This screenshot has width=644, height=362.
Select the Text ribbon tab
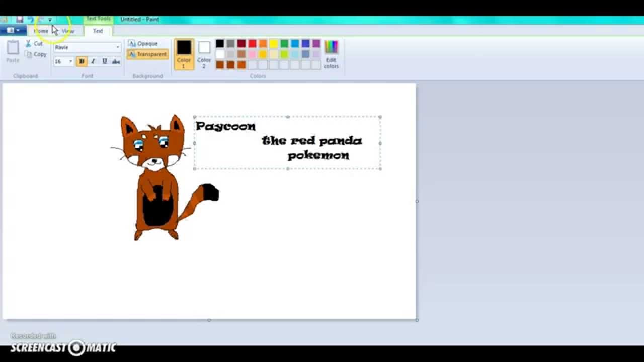pyautogui.click(x=98, y=31)
